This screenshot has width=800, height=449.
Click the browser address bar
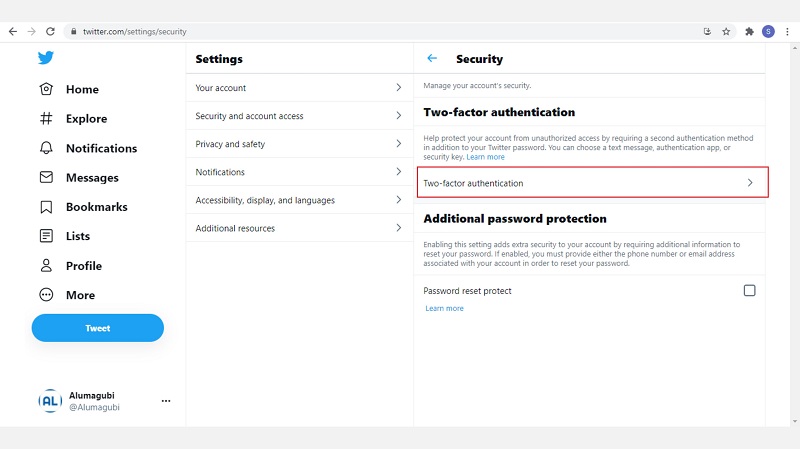point(380,31)
